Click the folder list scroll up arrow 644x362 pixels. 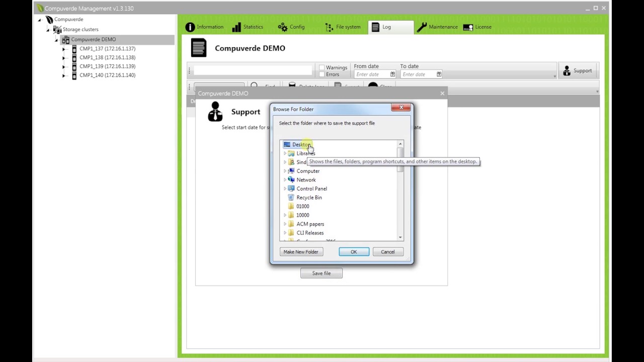tap(400, 144)
